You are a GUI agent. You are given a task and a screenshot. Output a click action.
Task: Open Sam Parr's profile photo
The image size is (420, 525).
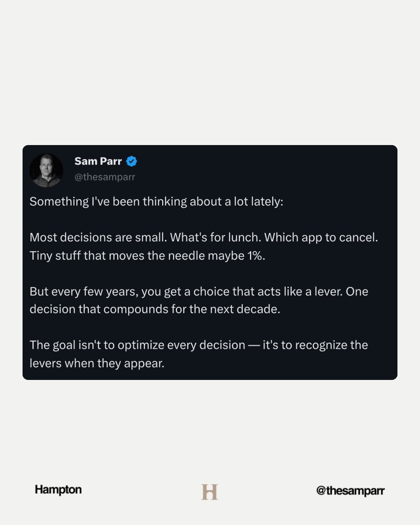point(46,170)
